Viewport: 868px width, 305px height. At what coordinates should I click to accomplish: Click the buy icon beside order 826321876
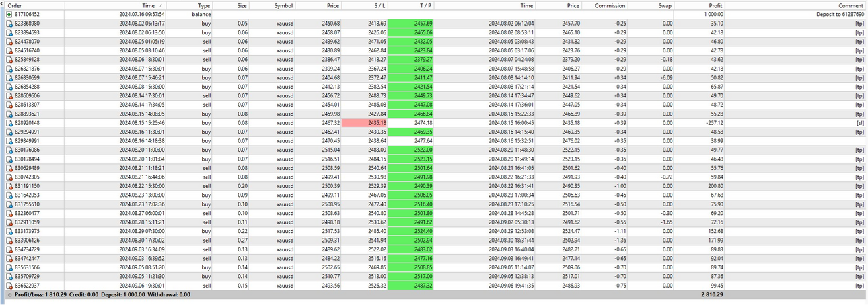[9, 69]
